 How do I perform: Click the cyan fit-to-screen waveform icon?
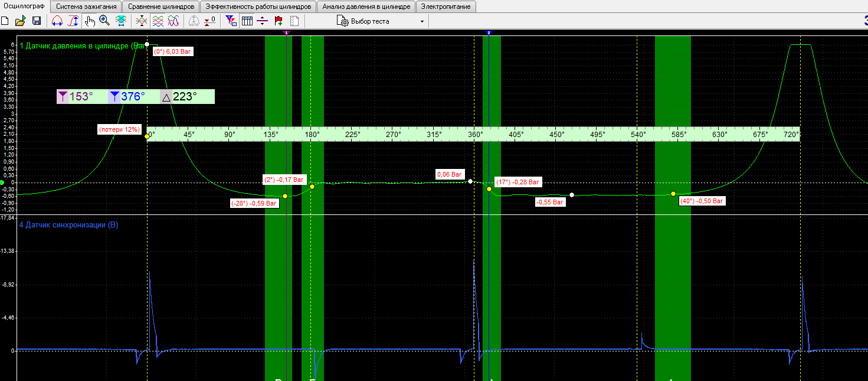pyautogui.click(x=120, y=21)
